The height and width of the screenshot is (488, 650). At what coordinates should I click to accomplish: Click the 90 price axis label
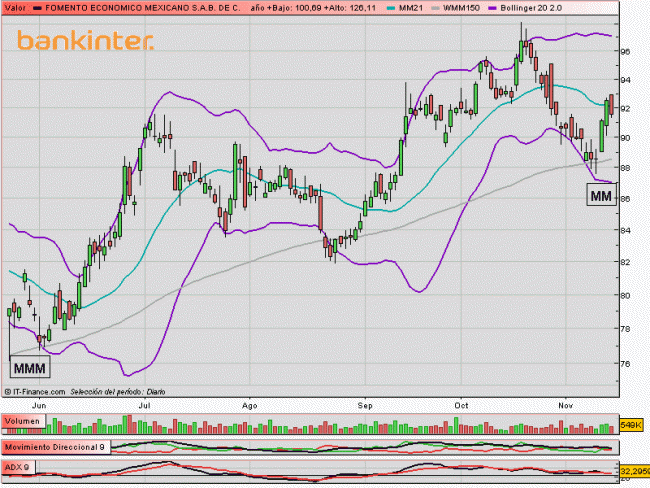pyautogui.click(x=625, y=138)
